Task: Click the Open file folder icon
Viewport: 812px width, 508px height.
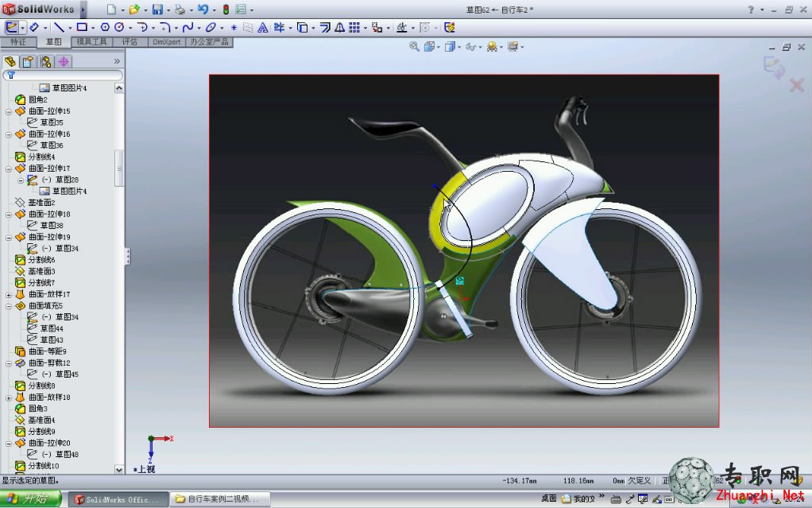Action: [x=134, y=10]
